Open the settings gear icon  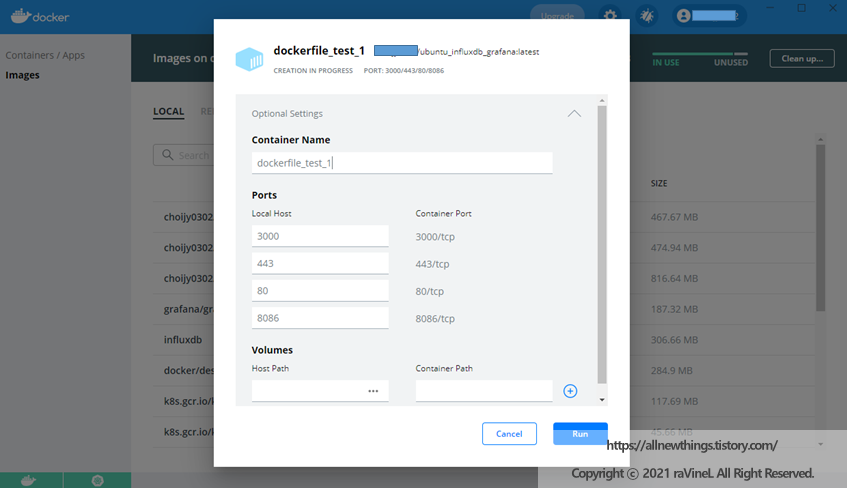[x=610, y=16]
